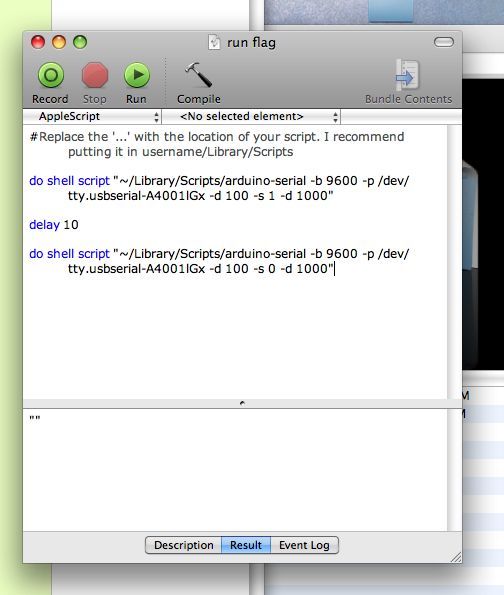
Task: Toggle the toolbar pill button in title bar
Action: coord(444,42)
